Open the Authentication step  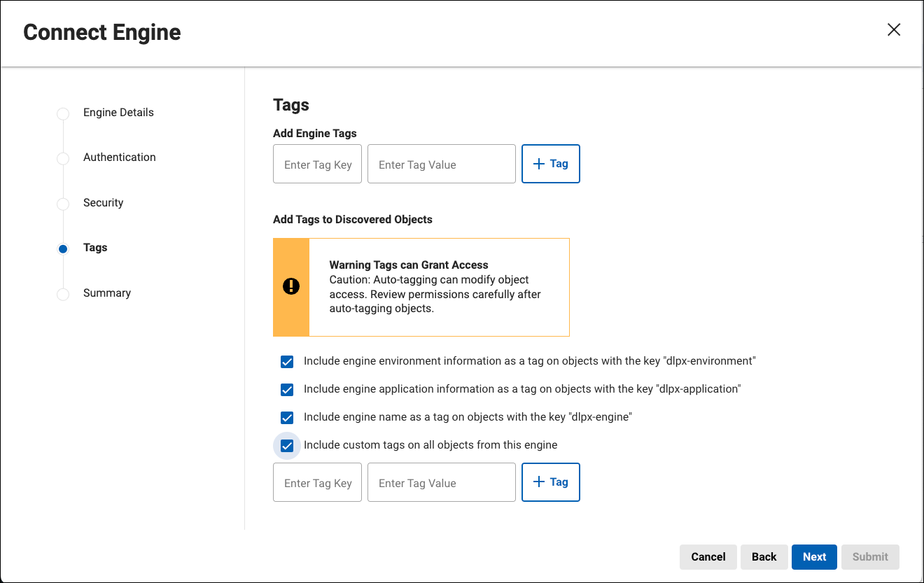pos(120,157)
